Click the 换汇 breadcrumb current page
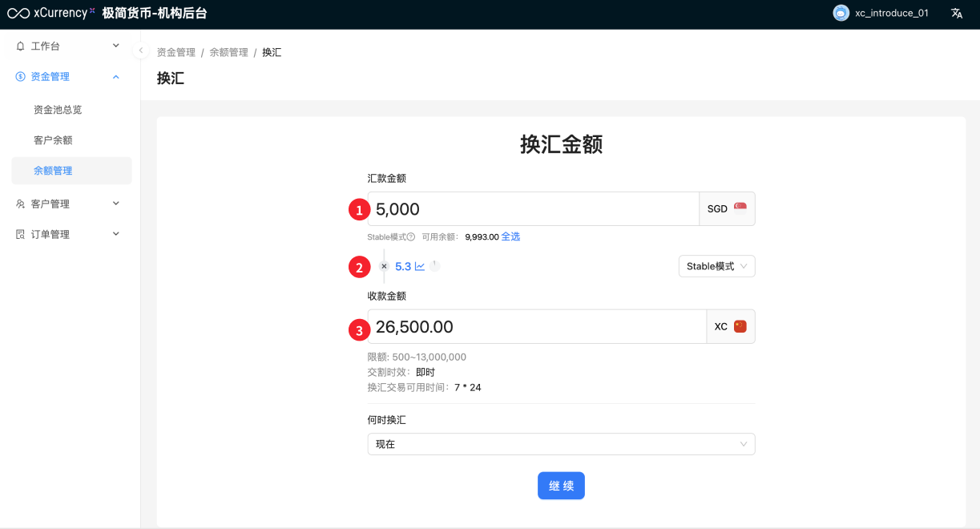This screenshot has height=529, width=980. (x=272, y=52)
